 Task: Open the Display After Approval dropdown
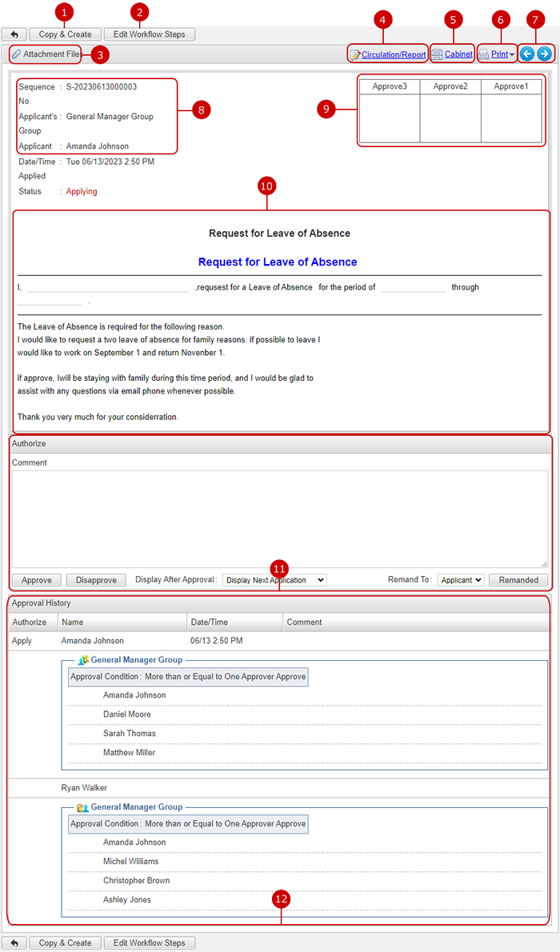274,580
